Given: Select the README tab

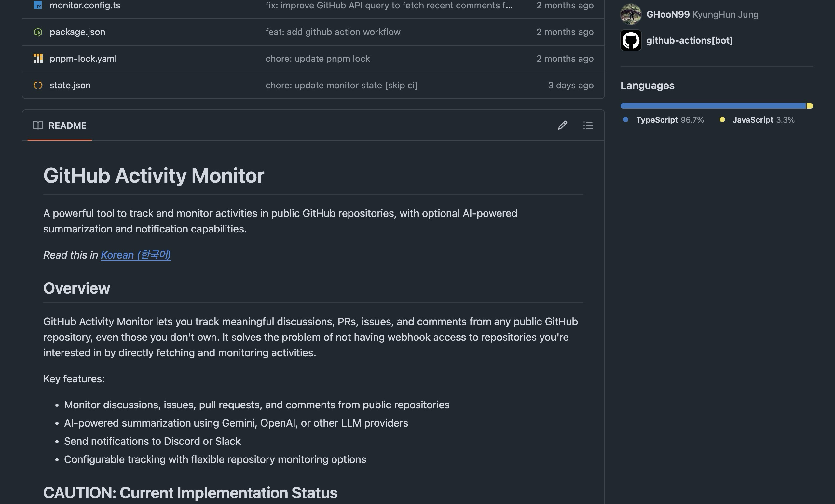Looking at the screenshot, I should [x=67, y=125].
